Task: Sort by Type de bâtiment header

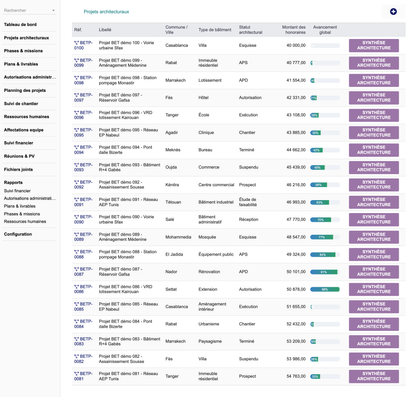Action: coord(215,30)
